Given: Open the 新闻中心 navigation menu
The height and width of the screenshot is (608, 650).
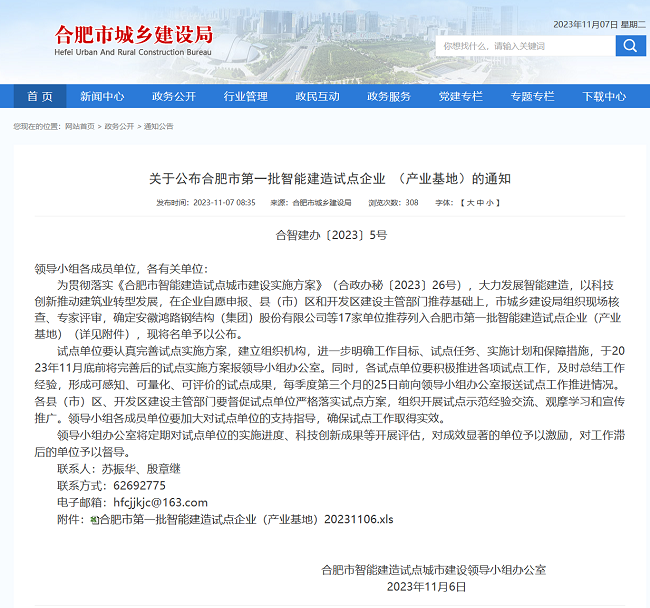Looking at the screenshot, I should pyautogui.click(x=102, y=97).
